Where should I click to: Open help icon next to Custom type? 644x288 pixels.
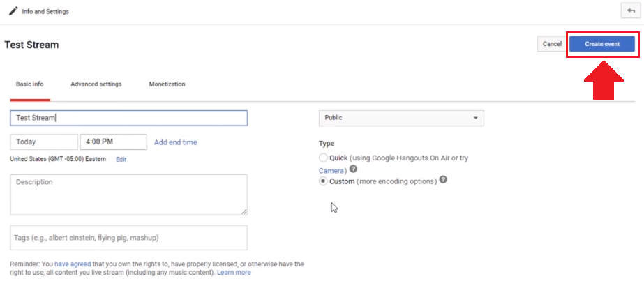[443, 180]
